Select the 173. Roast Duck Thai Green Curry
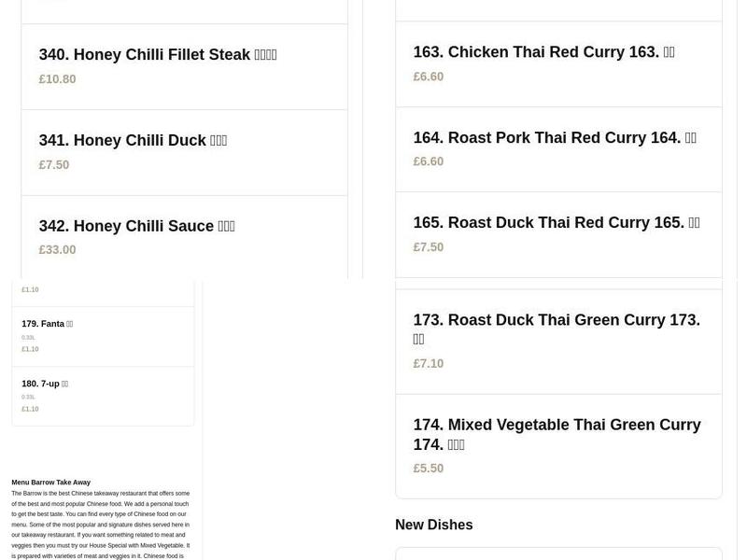747x560 pixels. pyautogui.click(x=557, y=329)
